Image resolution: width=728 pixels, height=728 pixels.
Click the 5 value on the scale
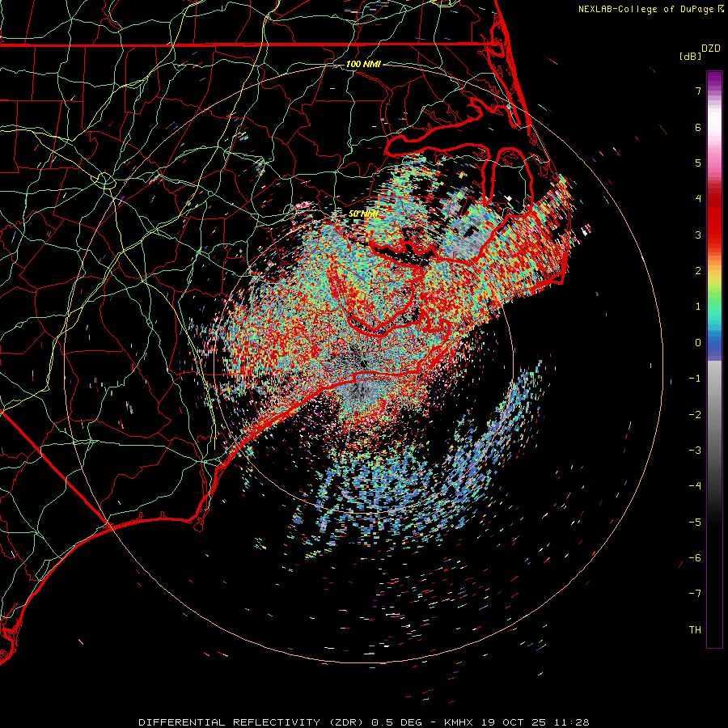pyautogui.click(x=698, y=163)
